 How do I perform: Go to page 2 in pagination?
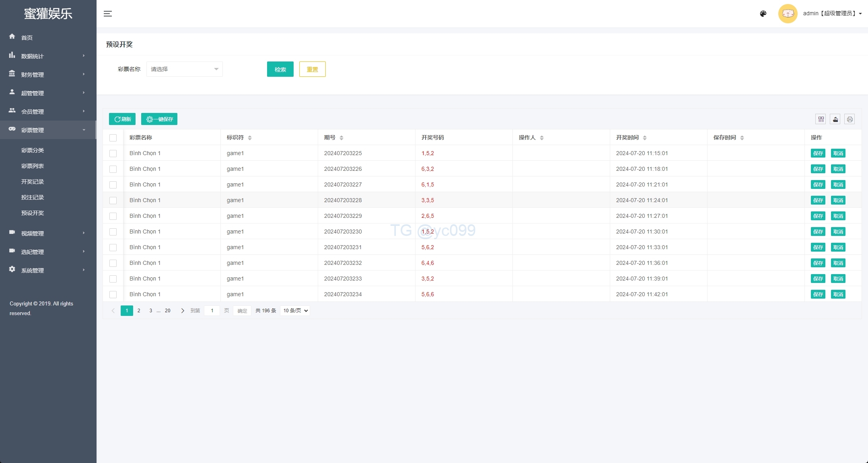[x=139, y=311]
